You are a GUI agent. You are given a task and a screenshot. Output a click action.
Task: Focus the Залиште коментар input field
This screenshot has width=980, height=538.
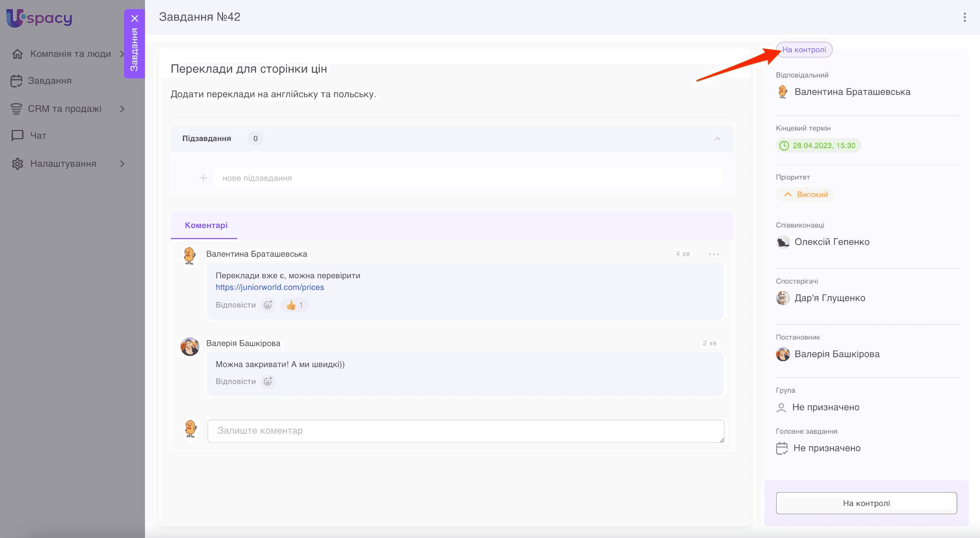click(465, 431)
